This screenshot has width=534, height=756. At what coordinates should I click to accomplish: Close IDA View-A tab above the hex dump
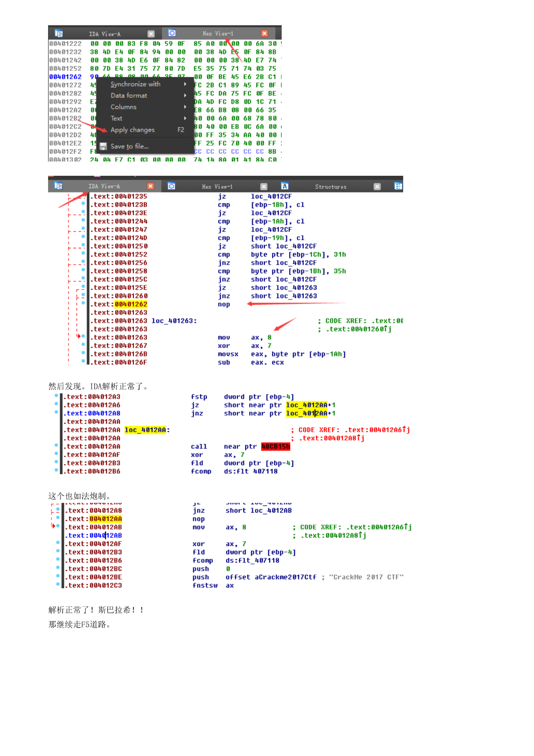tap(151, 34)
